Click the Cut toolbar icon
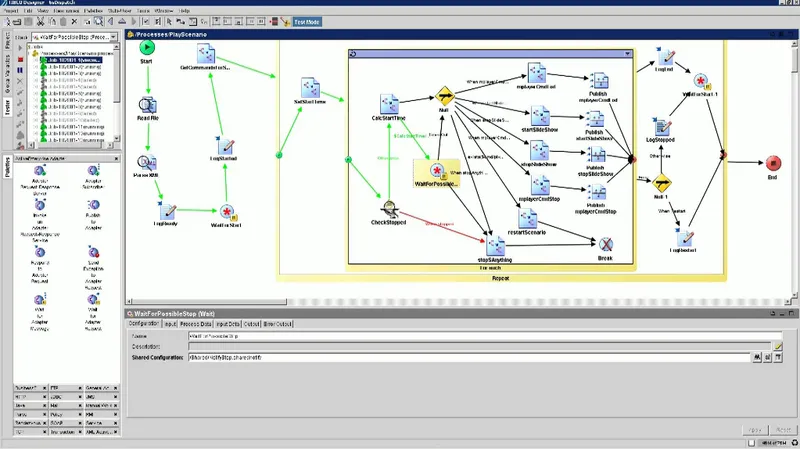The image size is (800, 449). pos(40,21)
